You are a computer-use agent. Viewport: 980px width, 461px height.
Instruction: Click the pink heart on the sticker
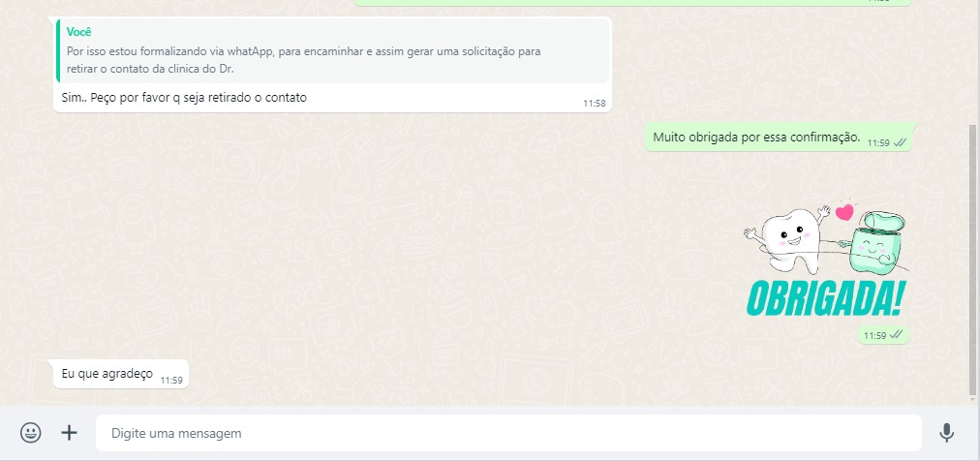(x=844, y=212)
